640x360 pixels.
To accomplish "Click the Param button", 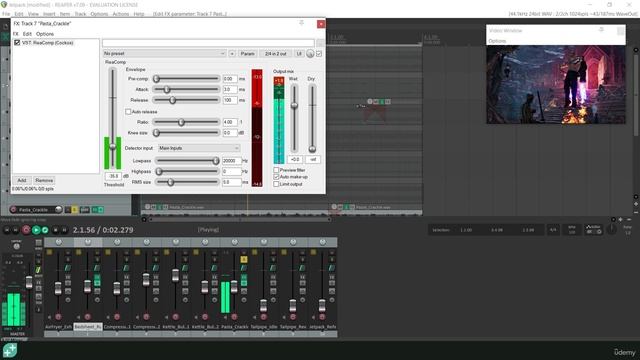I will pyautogui.click(x=247, y=53).
